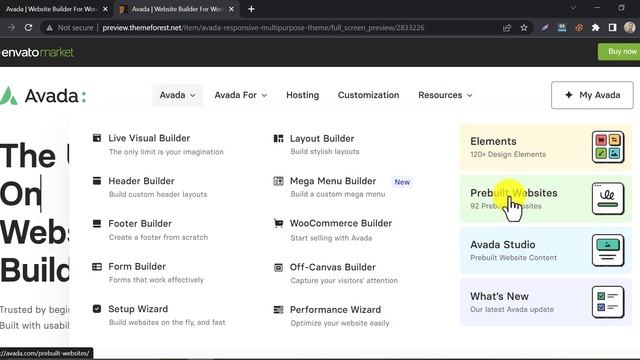Click the Mega Menu Builder icon
Screen dimensions: 640x360
(278, 181)
